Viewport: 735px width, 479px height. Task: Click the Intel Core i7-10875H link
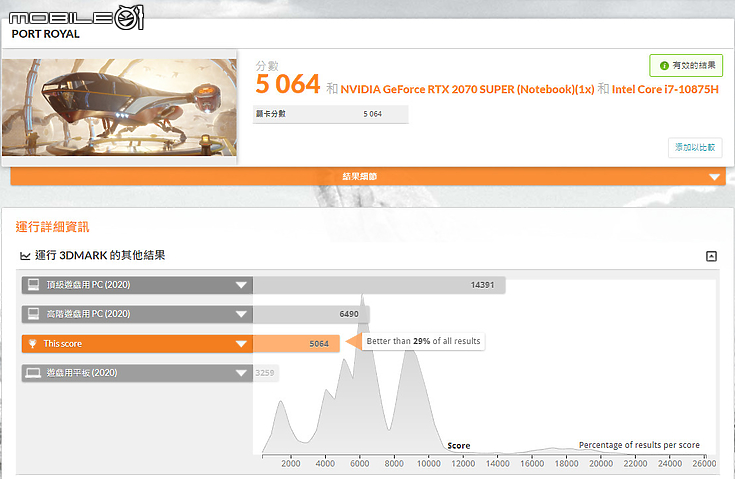pyautogui.click(x=665, y=89)
